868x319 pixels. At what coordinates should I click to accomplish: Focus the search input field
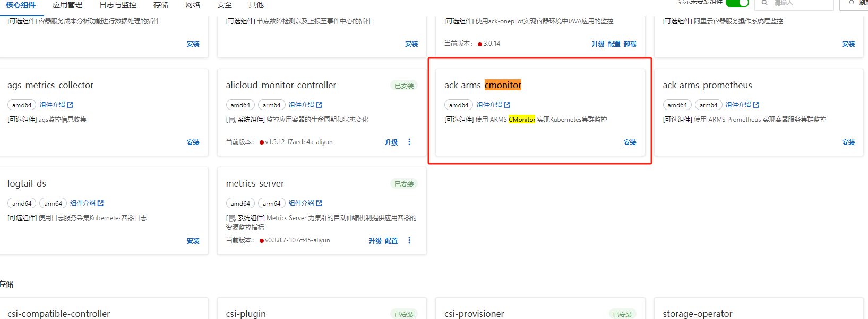click(x=794, y=3)
